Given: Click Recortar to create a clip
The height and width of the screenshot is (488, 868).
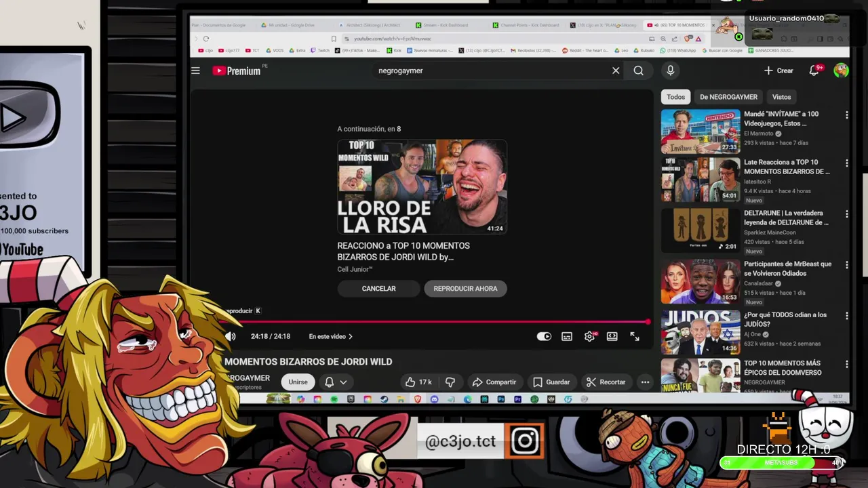Looking at the screenshot, I should pos(606,382).
